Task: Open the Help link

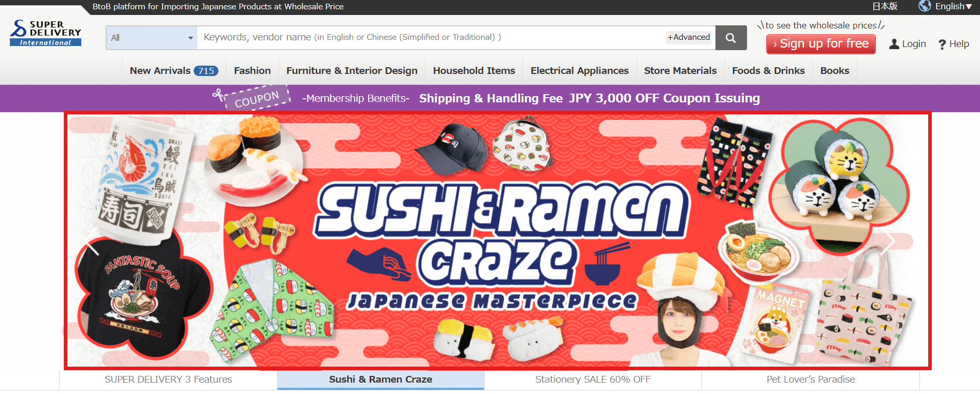Action: pos(959,44)
